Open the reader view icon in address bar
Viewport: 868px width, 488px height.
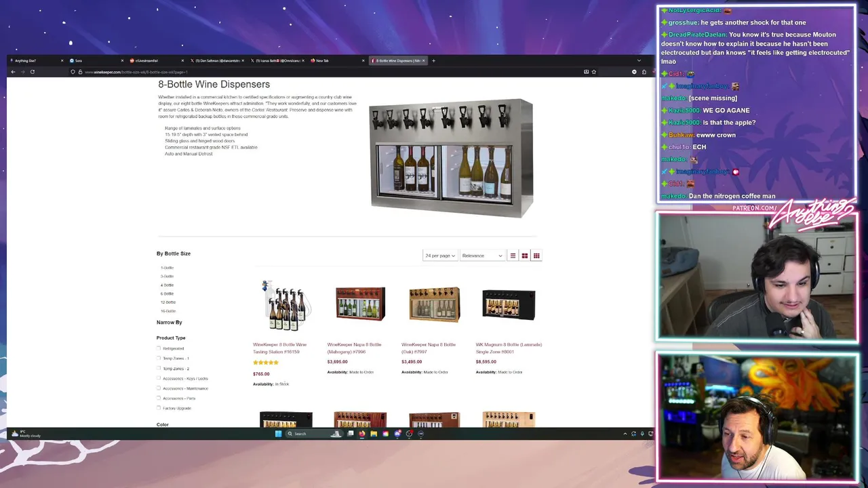586,72
